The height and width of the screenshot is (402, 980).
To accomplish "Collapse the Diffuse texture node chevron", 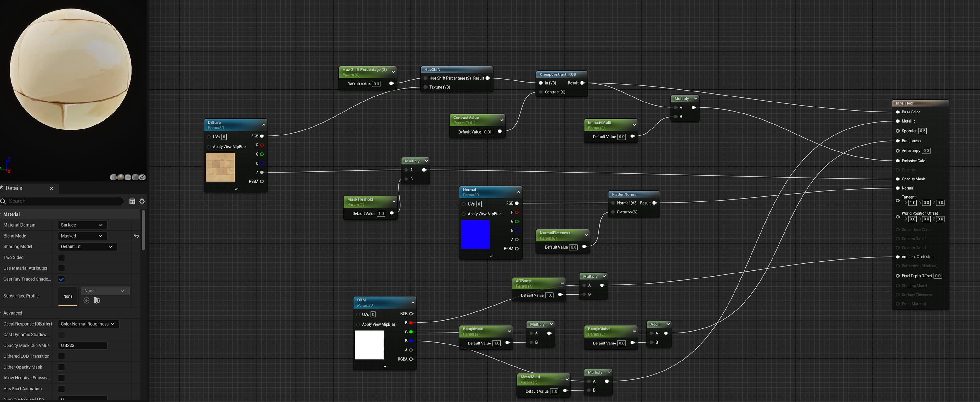I will coord(263,125).
